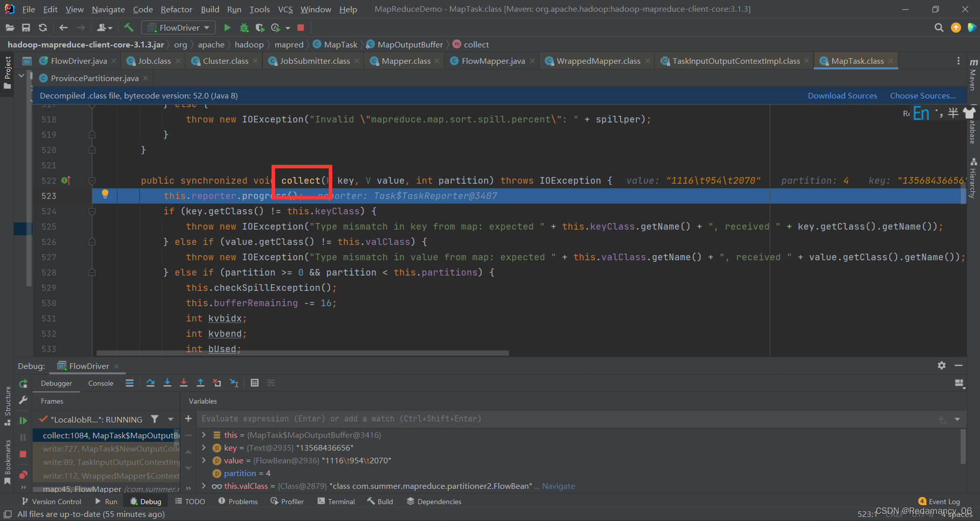Viewport: 980px width, 521px height.
Task: Click the Variables panel vertical scrollbar
Action: pos(964,446)
